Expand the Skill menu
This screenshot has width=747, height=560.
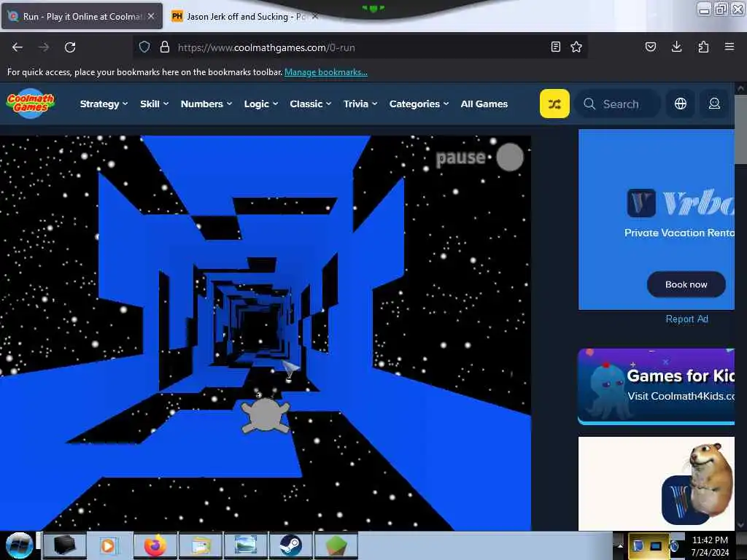coord(155,104)
